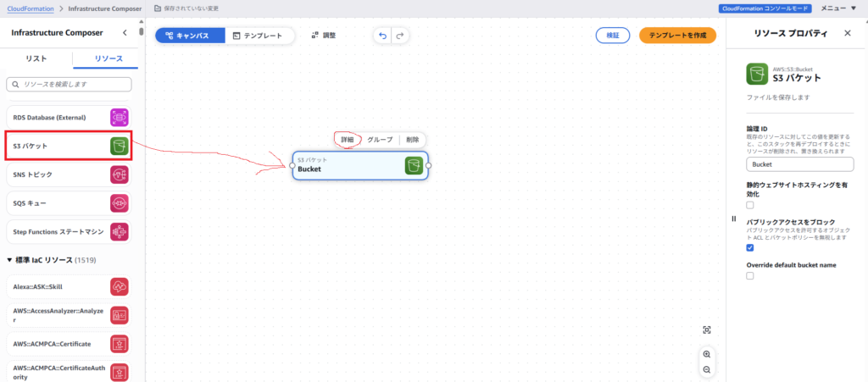Click the zoom in magnifier icon

click(707, 354)
